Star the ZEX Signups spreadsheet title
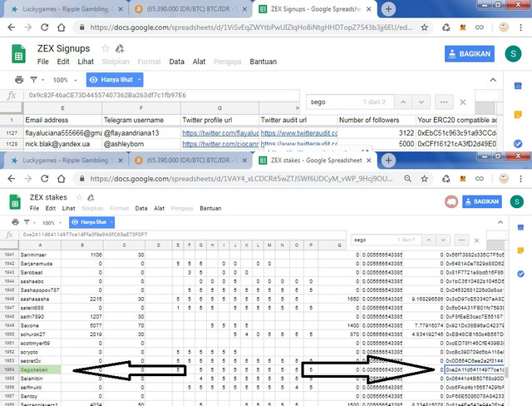The image size is (532, 406). pyautogui.click(x=106, y=48)
